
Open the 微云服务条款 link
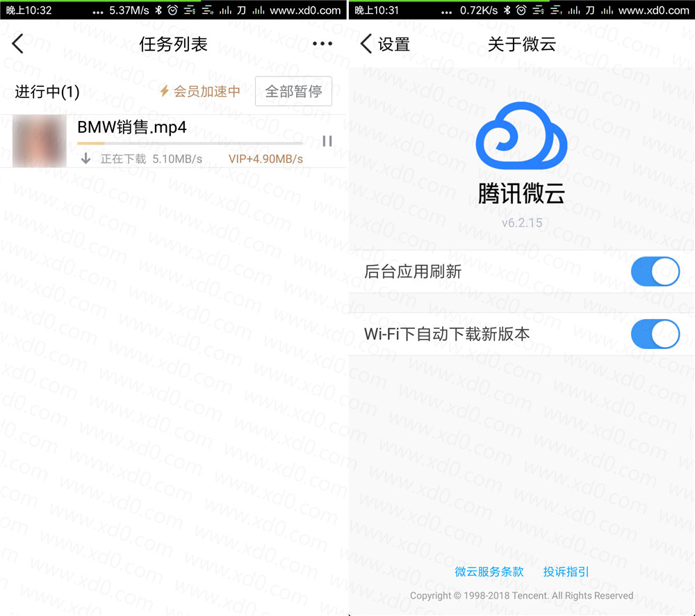489,572
